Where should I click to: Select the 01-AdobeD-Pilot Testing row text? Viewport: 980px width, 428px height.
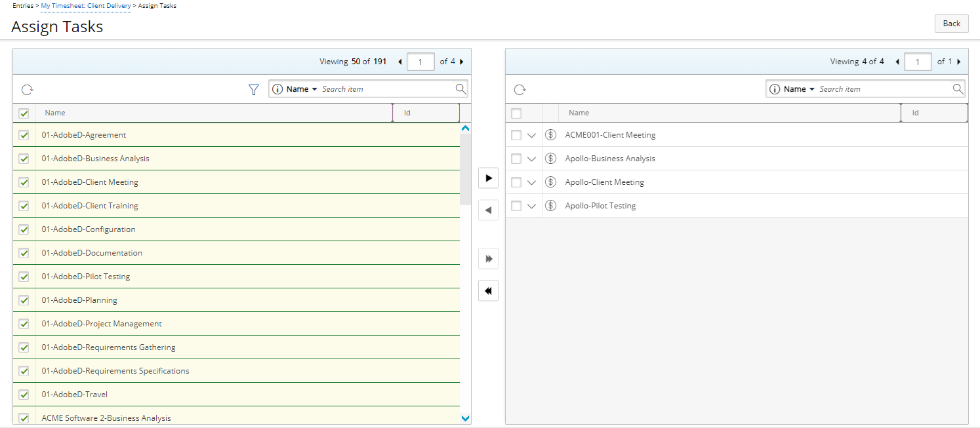click(x=86, y=277)
